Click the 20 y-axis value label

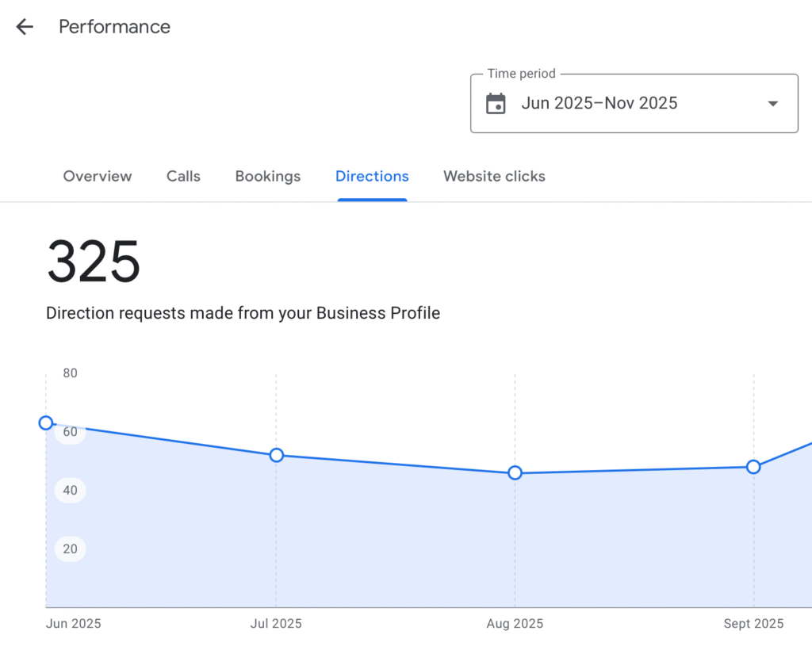[70, 549]
